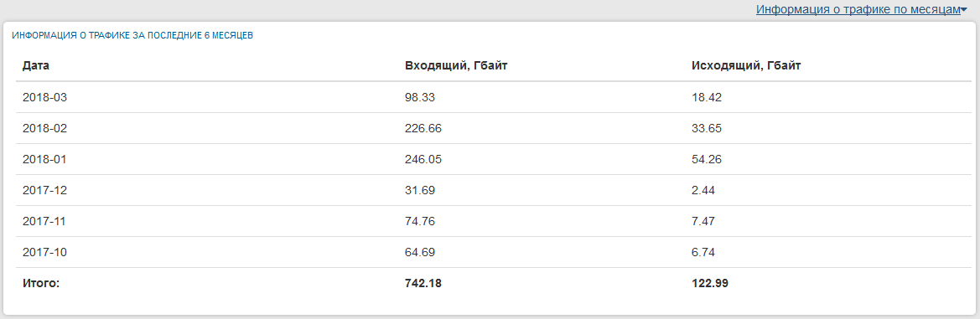Click total outgoing value 122.99

[x=711, y=284]
